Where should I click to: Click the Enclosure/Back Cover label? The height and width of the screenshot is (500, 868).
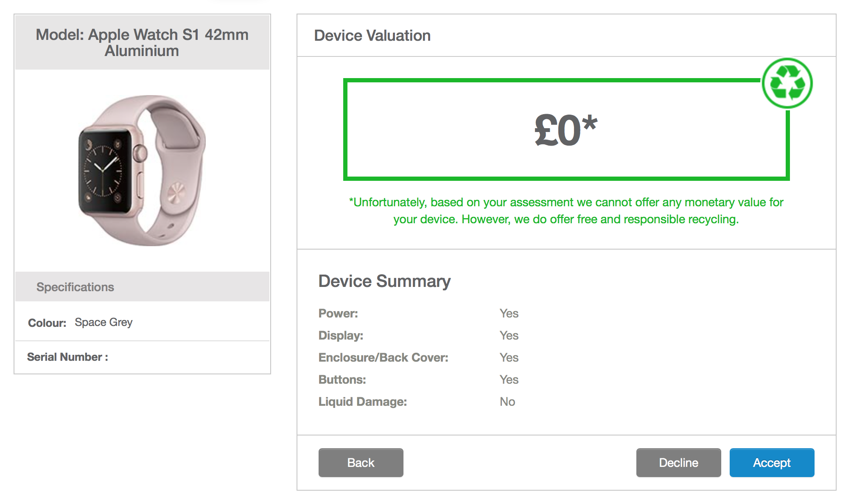(x=383, y=357)
